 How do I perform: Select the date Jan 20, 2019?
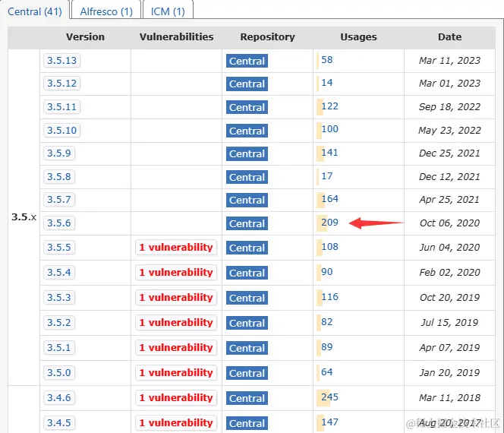pyautogui.click(x=449, y=373)
